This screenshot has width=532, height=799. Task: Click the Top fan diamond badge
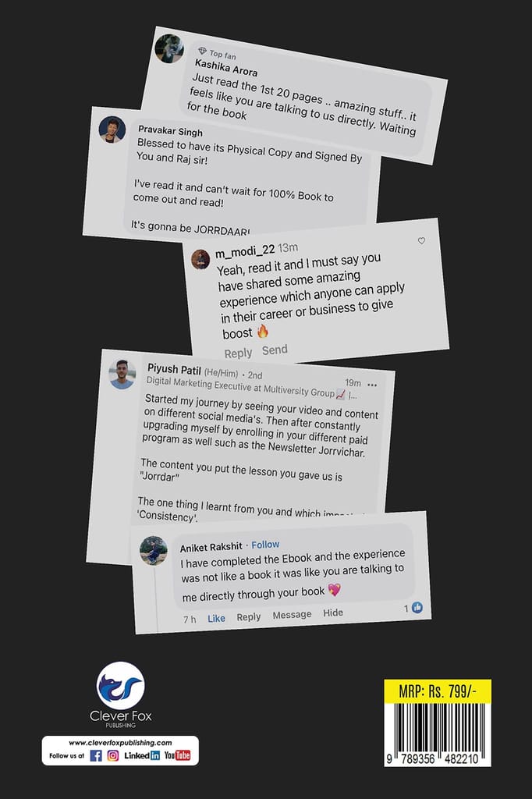click(202, 51)
